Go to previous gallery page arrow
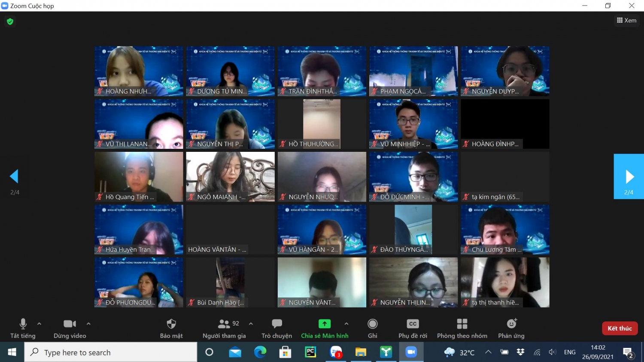Screen dimensions: 644x362 coord(14,176)
